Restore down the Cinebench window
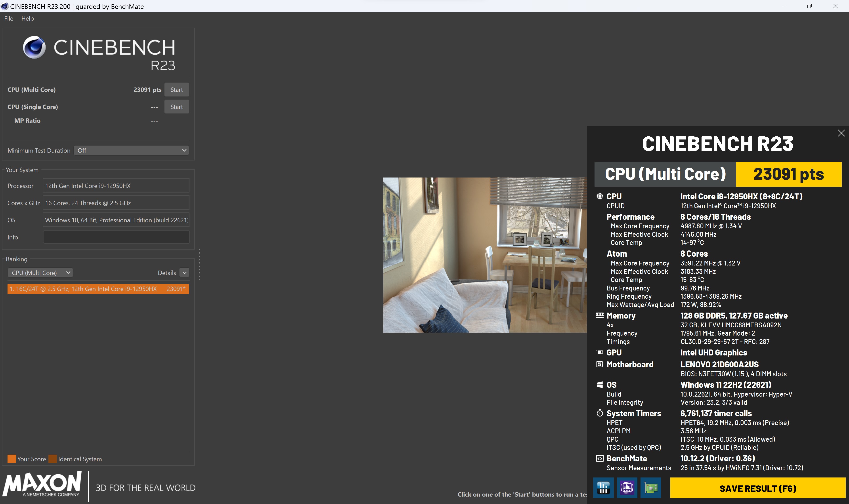The image size is (849, 504). coord(810,6)
